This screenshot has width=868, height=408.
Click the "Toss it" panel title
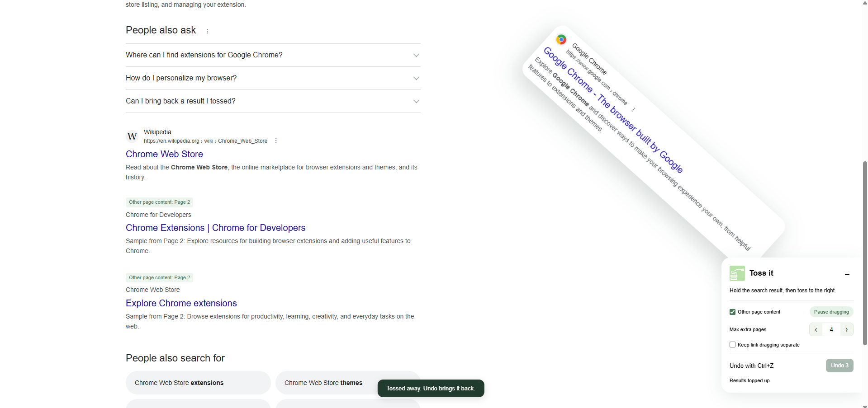point(761,273)
